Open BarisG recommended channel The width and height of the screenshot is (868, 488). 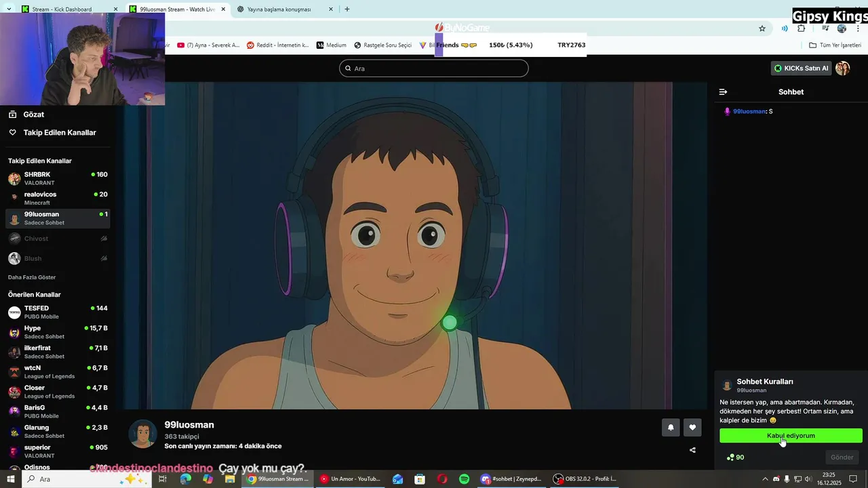[x=58, y=411]
